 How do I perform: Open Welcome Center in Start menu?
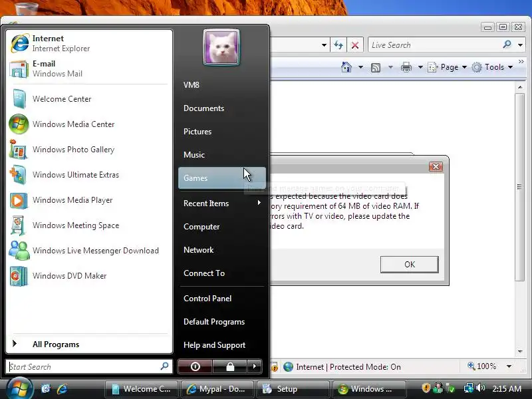[89, 98]
